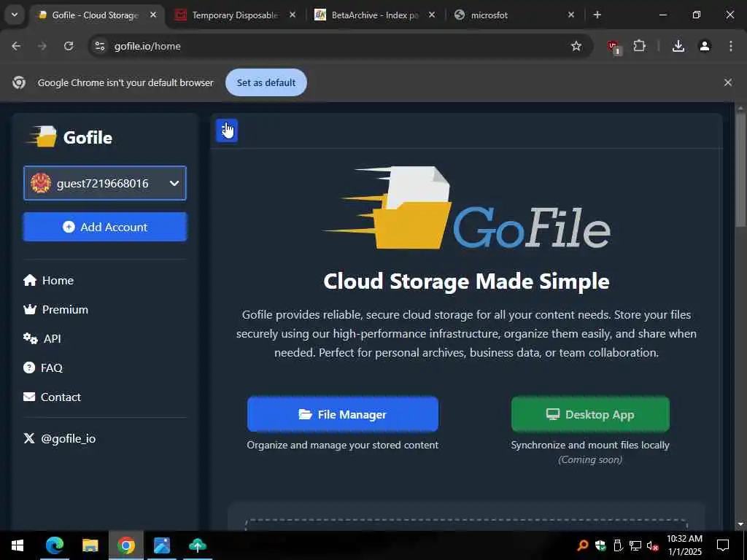The image size is (747, 560).
Task: Click the Add Account button
Action: pyautogui.click(x=105, y=227)
